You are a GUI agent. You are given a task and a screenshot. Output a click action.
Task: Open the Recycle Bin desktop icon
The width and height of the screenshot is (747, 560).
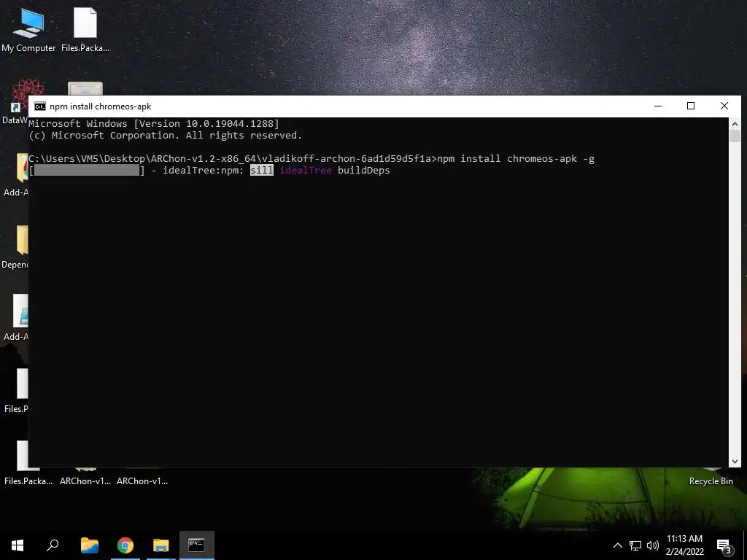(711, 477)
